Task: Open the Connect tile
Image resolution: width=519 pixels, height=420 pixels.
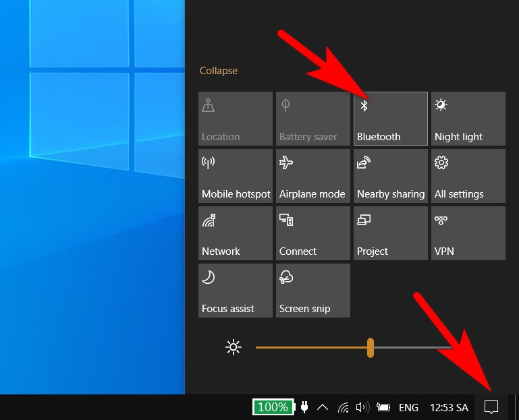Action: click(312, 233)
